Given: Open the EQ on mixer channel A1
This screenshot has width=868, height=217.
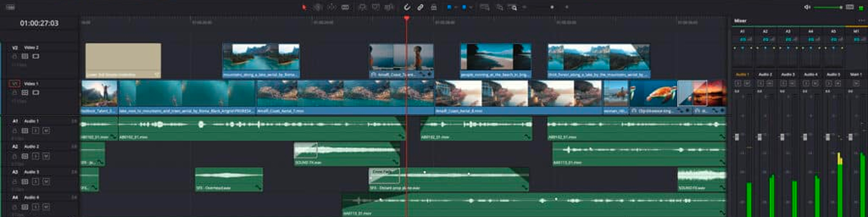Looking at the screenshot, I should (742, 39).
